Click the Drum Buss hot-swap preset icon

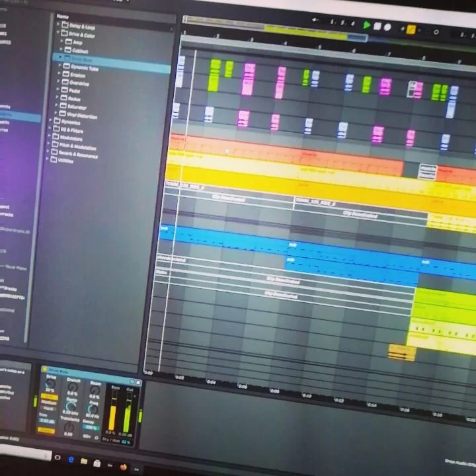coord(132,381)
